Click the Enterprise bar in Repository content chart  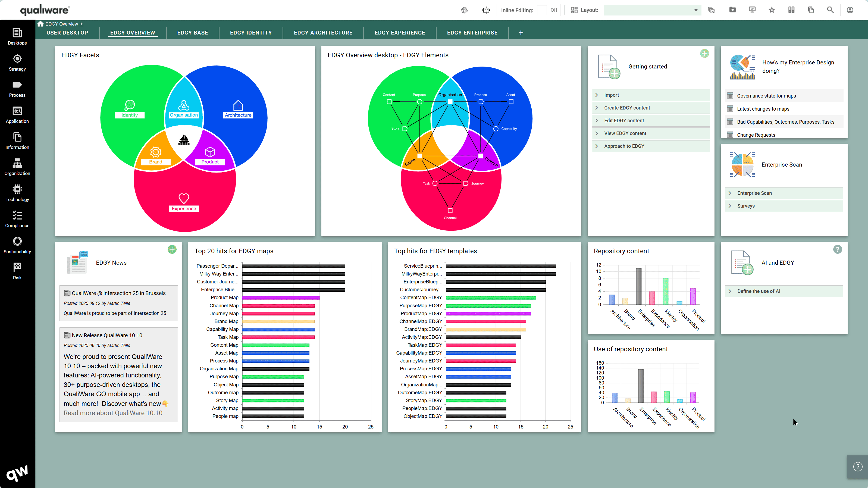[x=638, y=286]
